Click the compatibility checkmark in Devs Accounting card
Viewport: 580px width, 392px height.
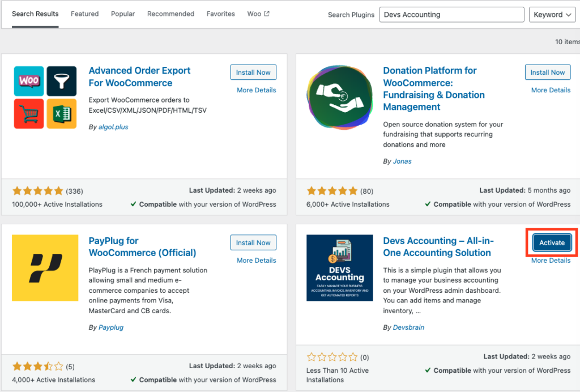tap(428, 370)
